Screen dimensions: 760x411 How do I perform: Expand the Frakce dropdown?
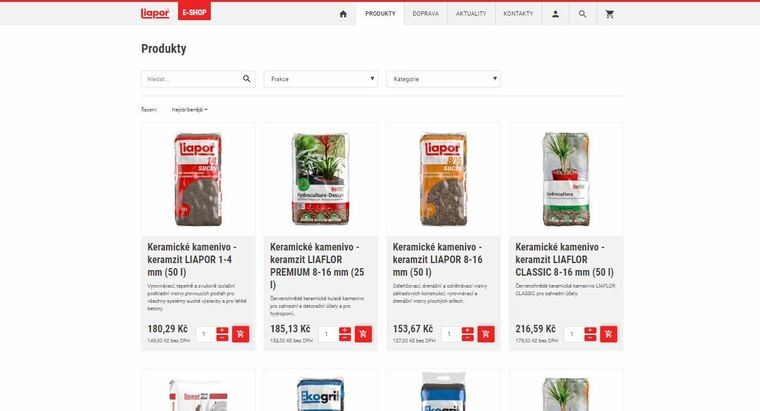320,79
